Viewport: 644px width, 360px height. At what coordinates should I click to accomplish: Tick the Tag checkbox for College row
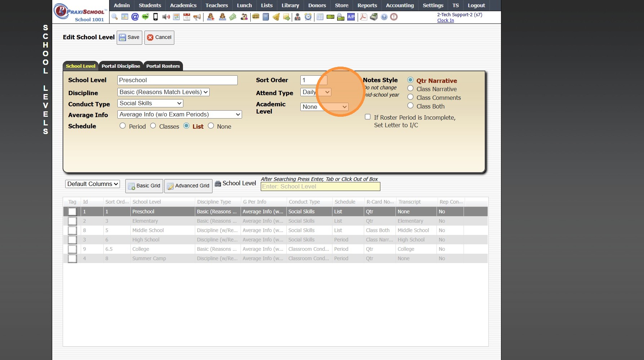coord(72,249)
